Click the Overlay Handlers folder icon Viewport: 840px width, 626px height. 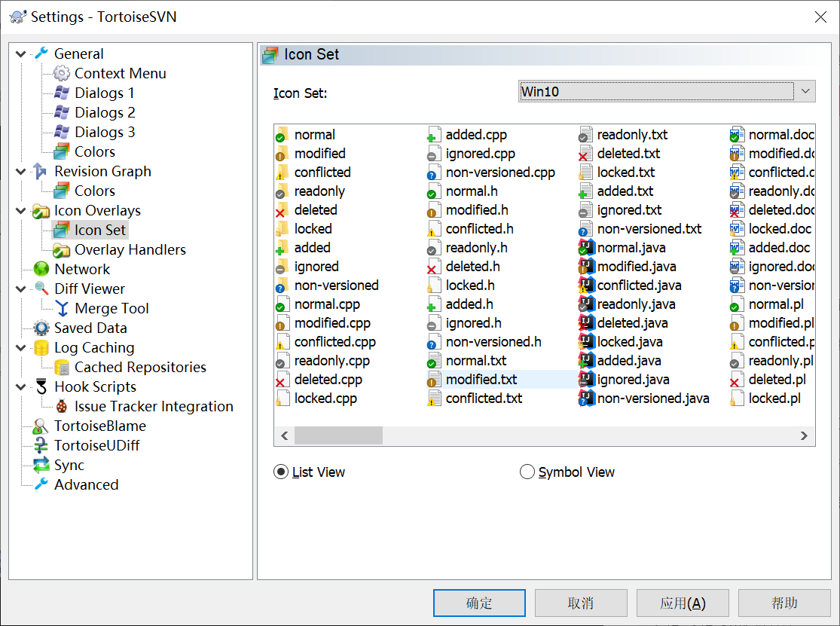pos(62,249)
